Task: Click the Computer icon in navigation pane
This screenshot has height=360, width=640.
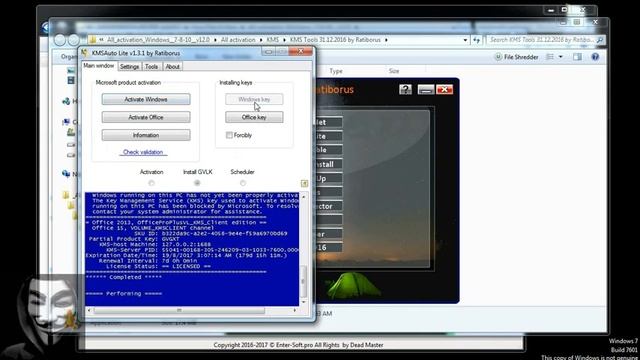Action: [x=66, y=122]
